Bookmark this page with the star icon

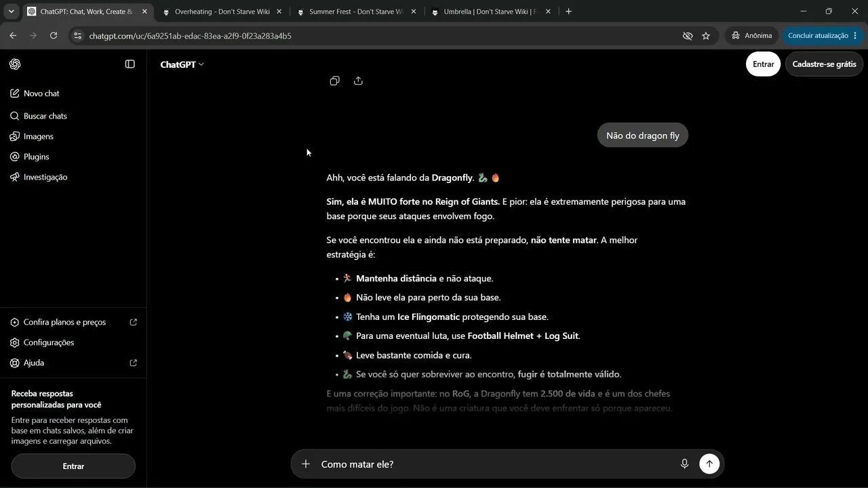[706, 36]
